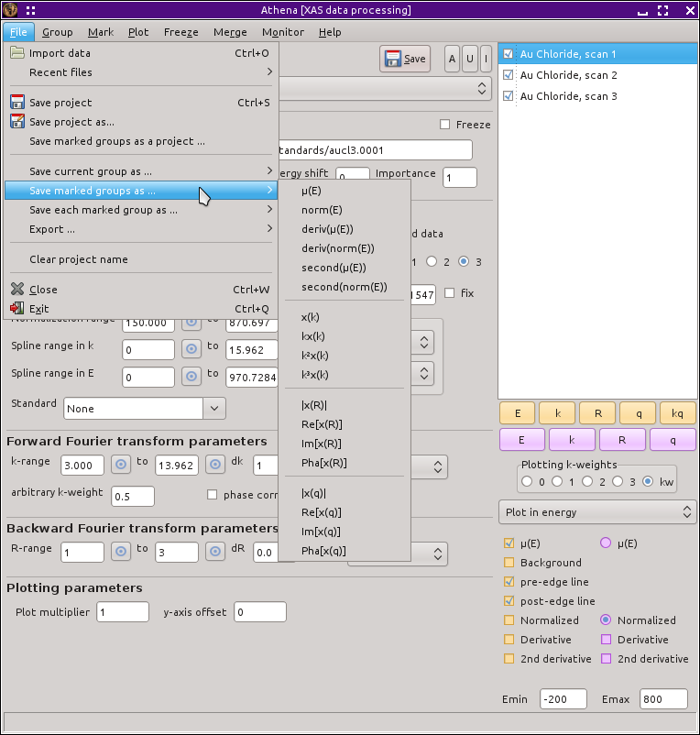This screenshot has height=735, width=700.
Task: Enable purple 2nd derivative checkbox
Action: click(x=606, y=658)
